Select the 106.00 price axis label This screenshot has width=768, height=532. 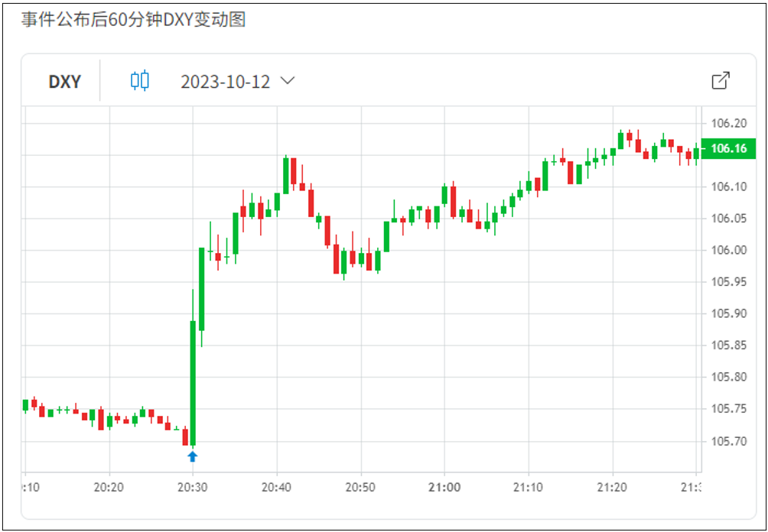click(728, 250)
